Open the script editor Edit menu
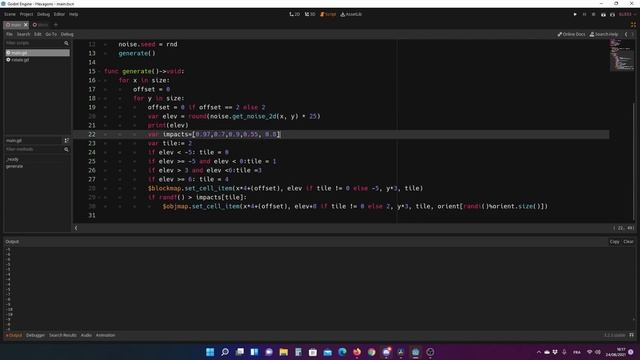This screenshot has height=360, width=640. pyautogui.click(x=38, y=34)
